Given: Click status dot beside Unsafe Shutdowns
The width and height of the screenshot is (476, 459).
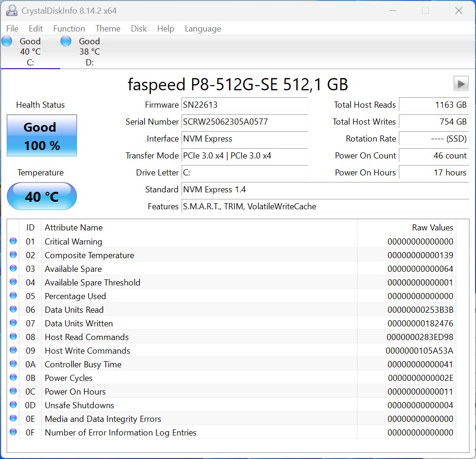Looking at the screenshot, I should (13, 405).
